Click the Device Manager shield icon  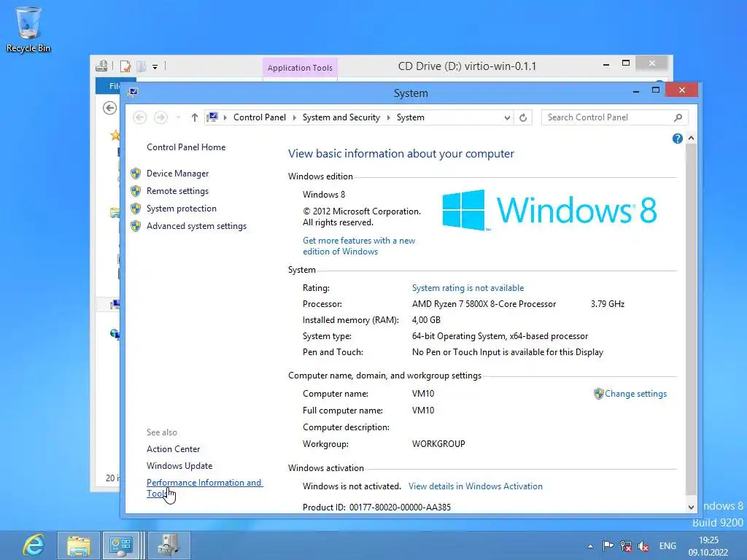click(x=136, y=174)
